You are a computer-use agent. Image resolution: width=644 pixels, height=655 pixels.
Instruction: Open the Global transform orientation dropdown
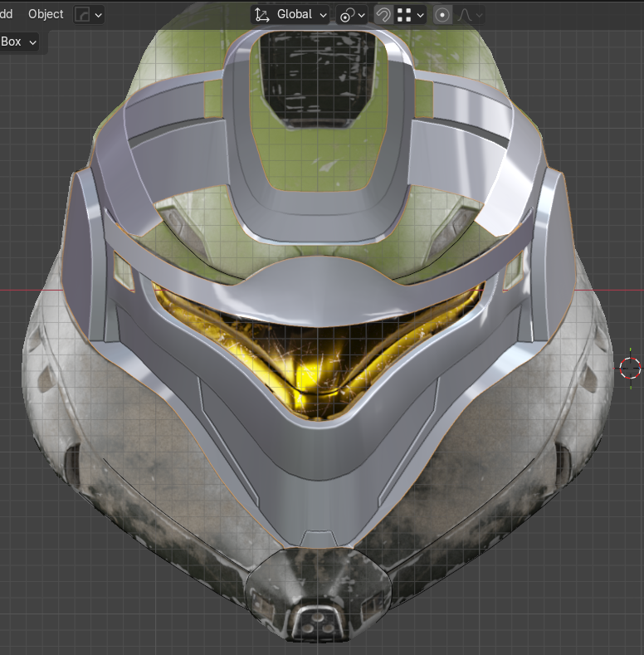(x=300, y=15)
